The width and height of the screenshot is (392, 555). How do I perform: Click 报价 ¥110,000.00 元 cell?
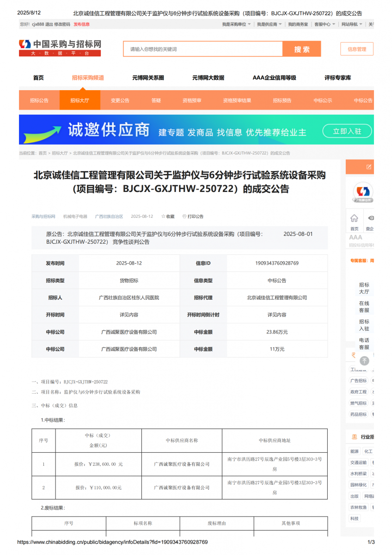tap(98, 487)
